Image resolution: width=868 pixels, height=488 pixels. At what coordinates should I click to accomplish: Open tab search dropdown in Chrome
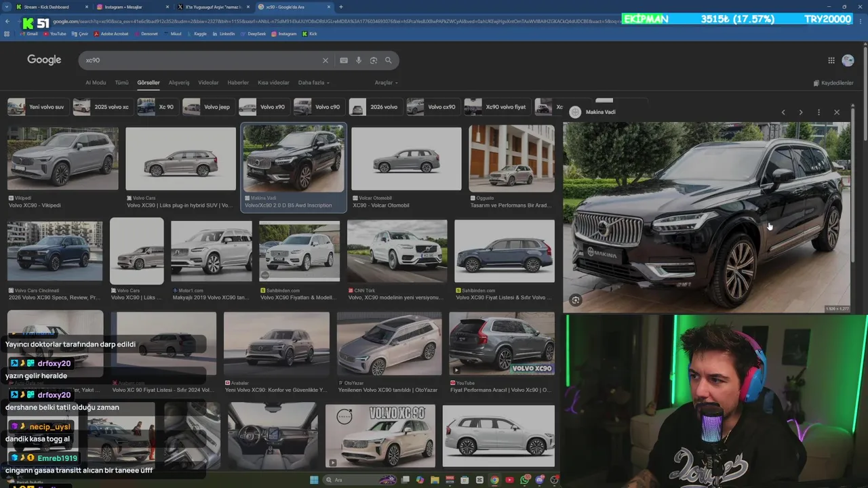pyautogui.click(x=5, y=7)
